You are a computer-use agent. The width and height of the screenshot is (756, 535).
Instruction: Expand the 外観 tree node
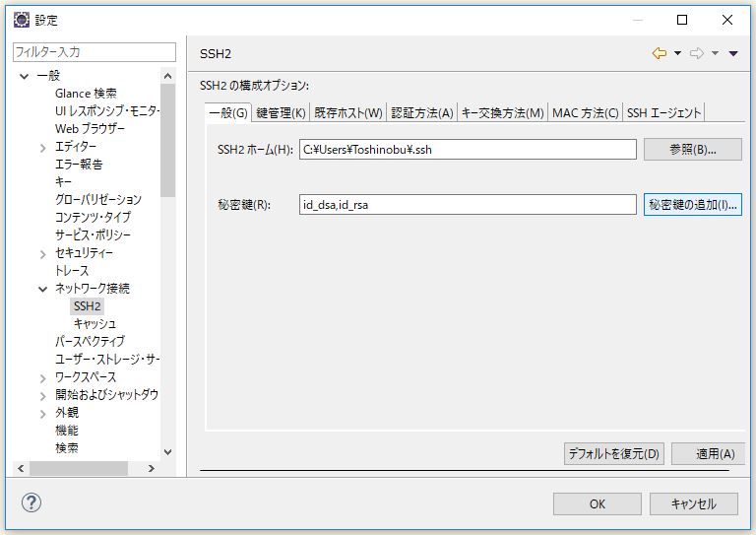(42, 414)
